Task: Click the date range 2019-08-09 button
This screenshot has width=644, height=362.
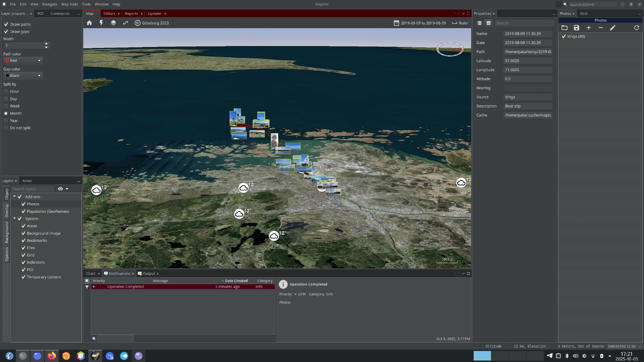Action: pyautogui.click(x=420, y=23)
